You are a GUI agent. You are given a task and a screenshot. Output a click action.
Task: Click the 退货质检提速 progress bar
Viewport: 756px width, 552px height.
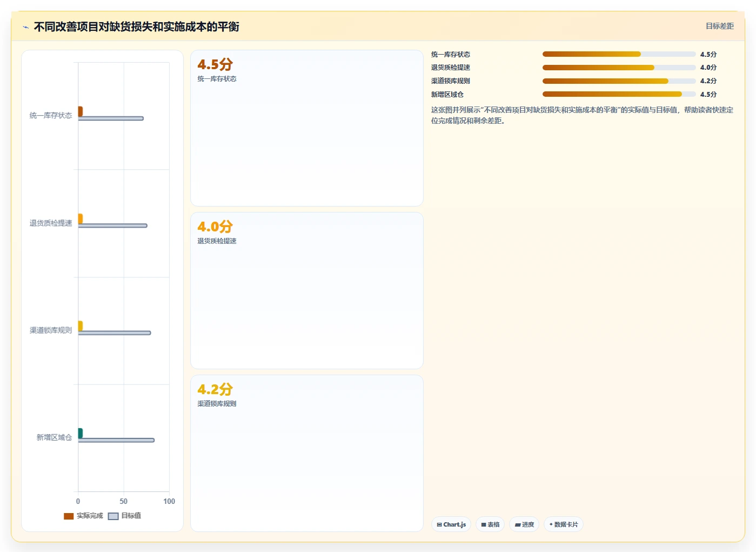pyautogui.click(x=619, y=68)
